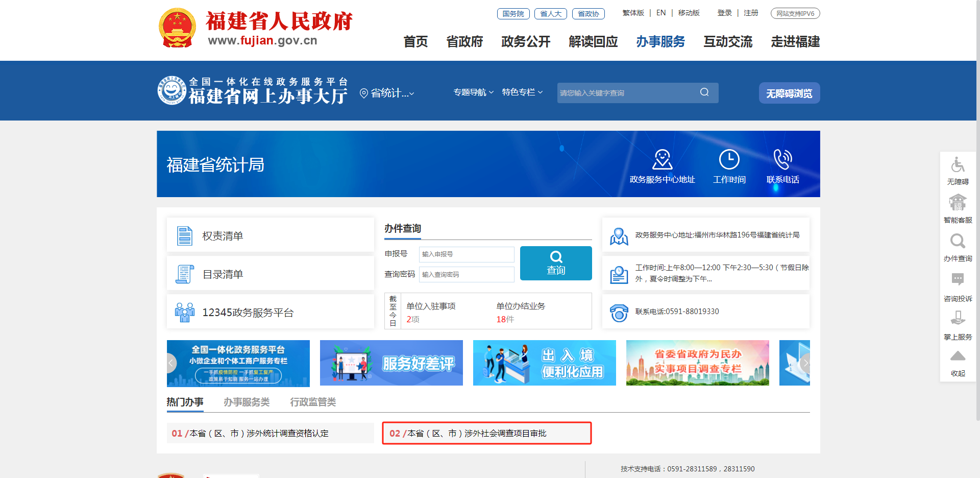
Task: Click the blue 查询 query button
Action: [555, 263]
